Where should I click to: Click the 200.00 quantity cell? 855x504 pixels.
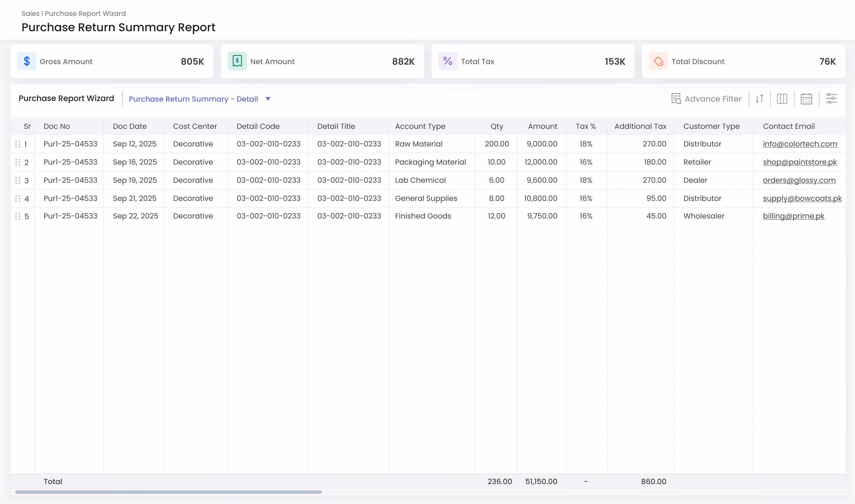click(x=497, y=144)
